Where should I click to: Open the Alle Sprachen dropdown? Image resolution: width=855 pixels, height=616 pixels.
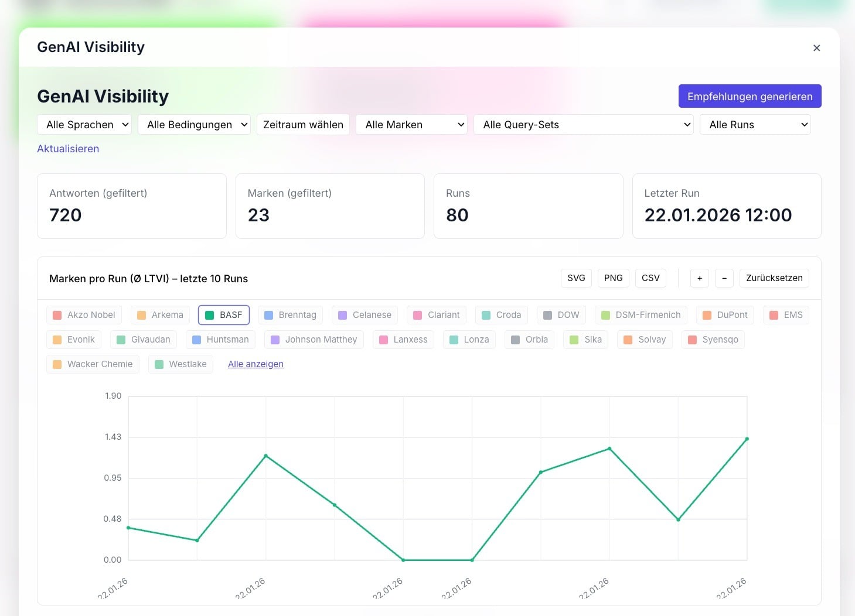84,125
